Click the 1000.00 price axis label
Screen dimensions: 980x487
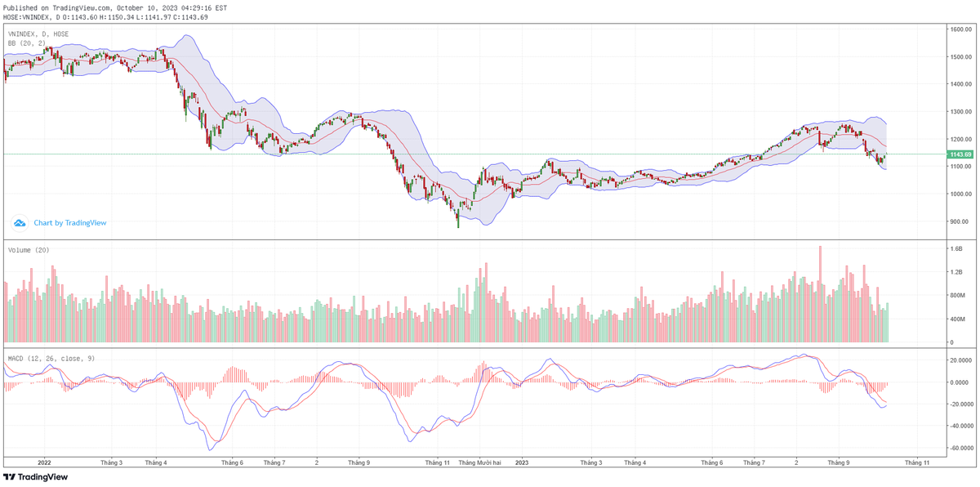tap(960, 194)
